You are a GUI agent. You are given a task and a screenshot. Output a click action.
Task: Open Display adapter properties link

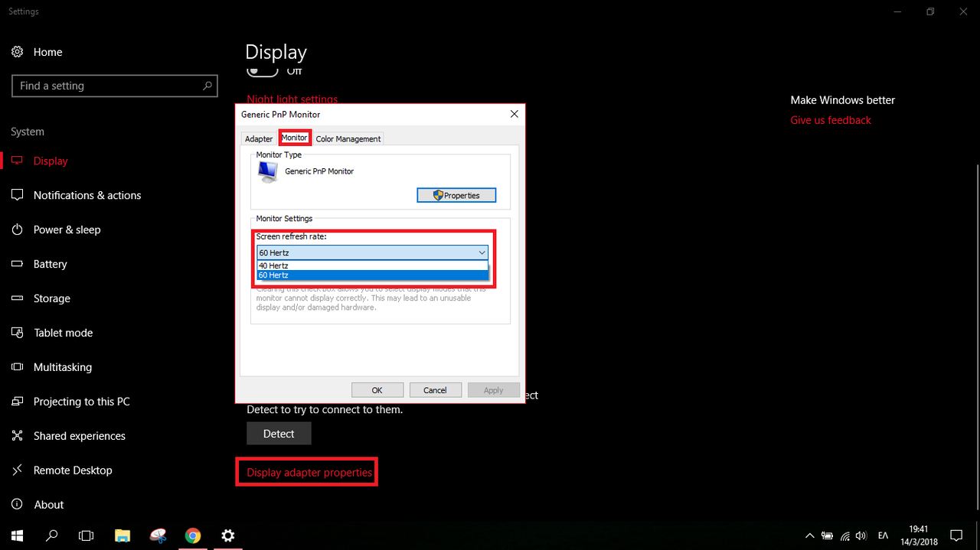click(x=309, y=472)
